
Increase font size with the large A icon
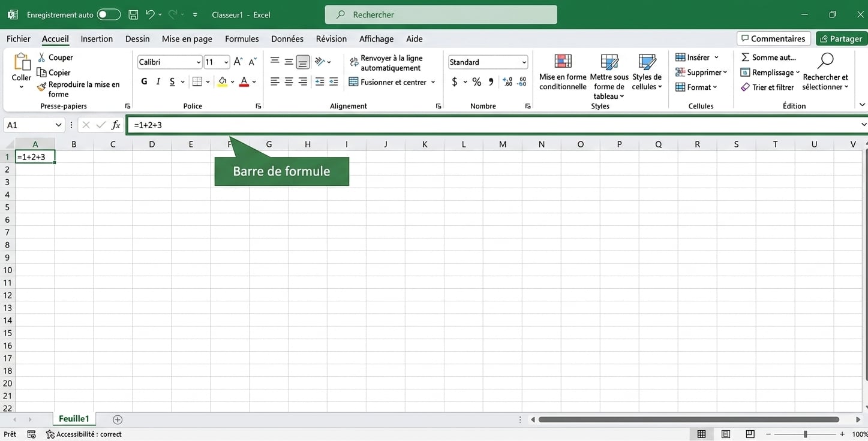pyautogui.click(x=238, y=62)
